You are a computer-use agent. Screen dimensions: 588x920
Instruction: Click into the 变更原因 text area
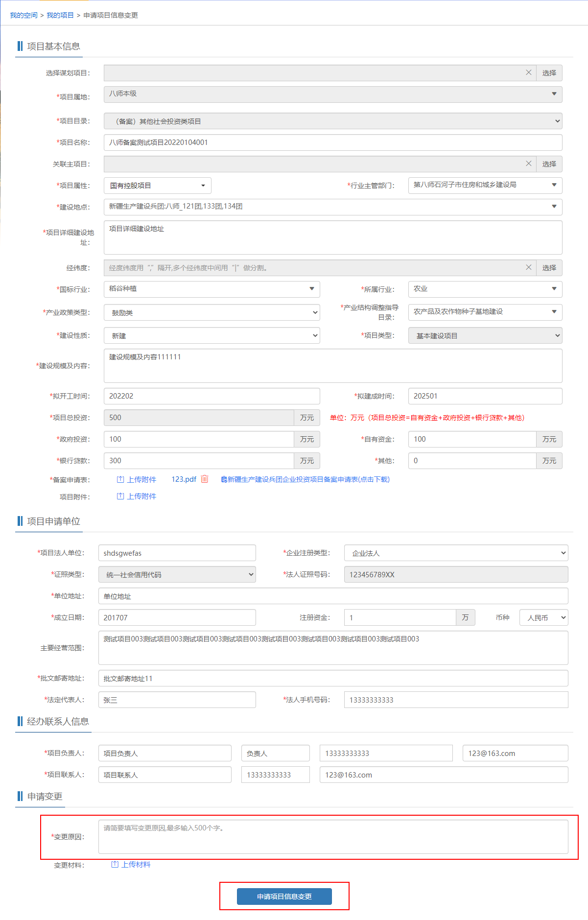[x=333, y=837]
